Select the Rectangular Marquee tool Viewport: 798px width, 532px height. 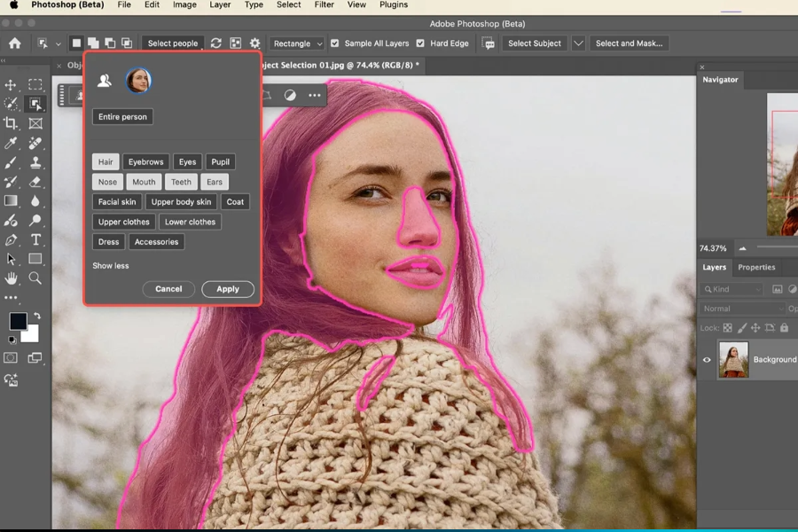(35, 84)
